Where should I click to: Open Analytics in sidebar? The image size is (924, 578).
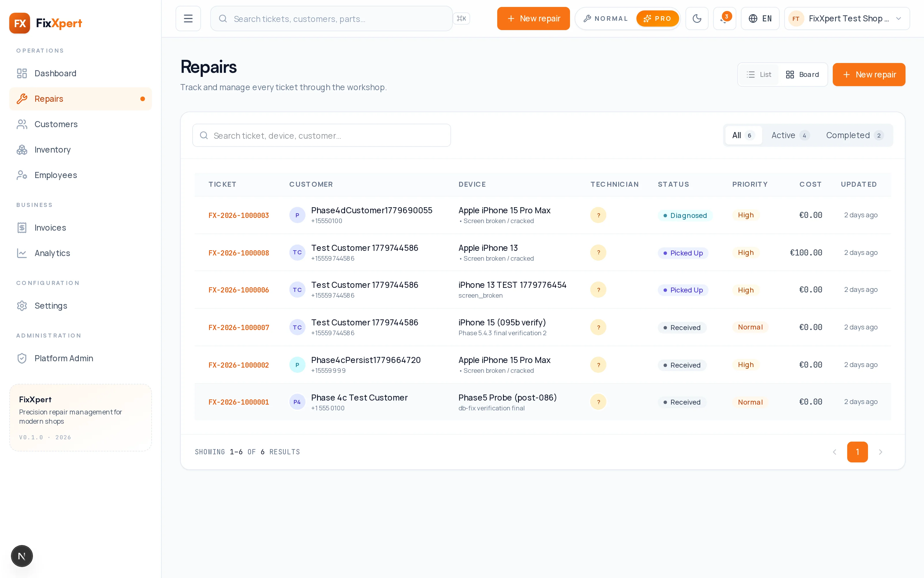81,253
